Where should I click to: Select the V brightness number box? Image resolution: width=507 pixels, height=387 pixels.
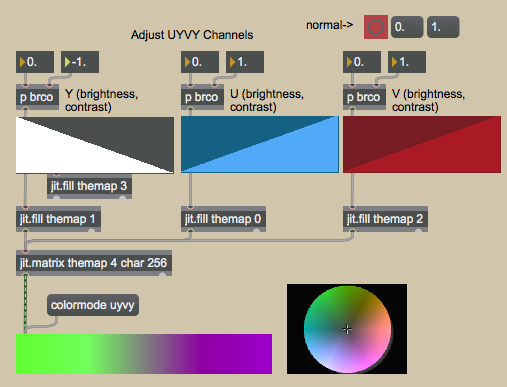pos(362,62)
